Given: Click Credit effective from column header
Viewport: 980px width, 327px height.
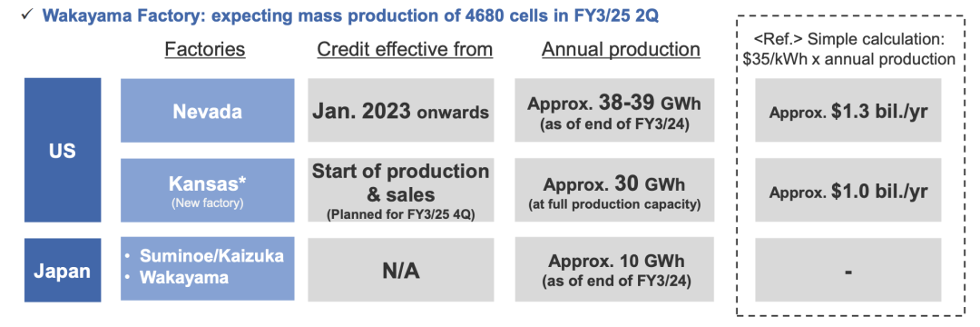Looking at the screenshot, I should [x=405, y=50].
